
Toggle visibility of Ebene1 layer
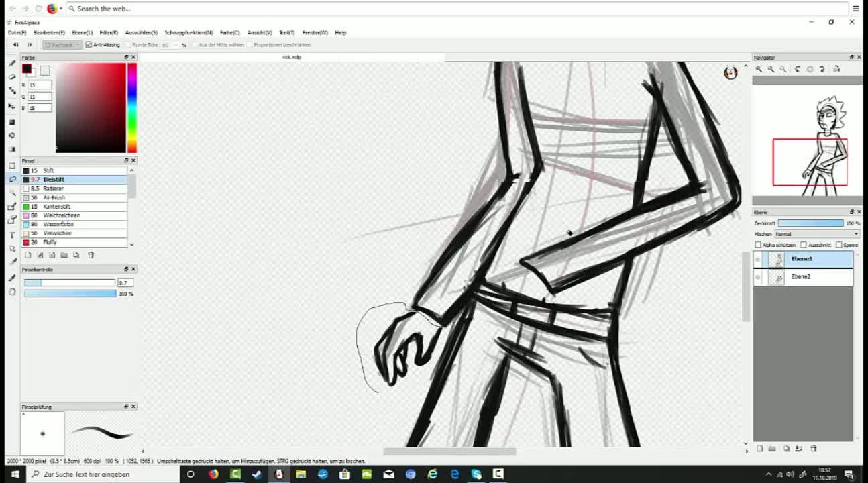click(758, 259)
